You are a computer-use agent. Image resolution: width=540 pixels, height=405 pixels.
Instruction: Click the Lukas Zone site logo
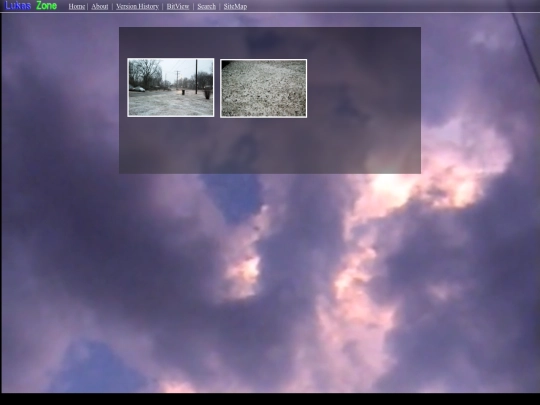(31, 6)
